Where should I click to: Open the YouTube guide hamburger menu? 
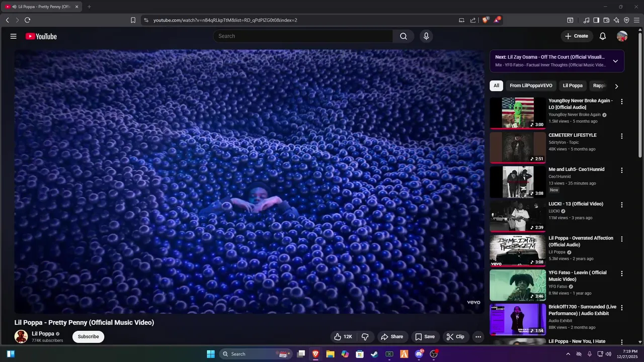coord(14,36)
